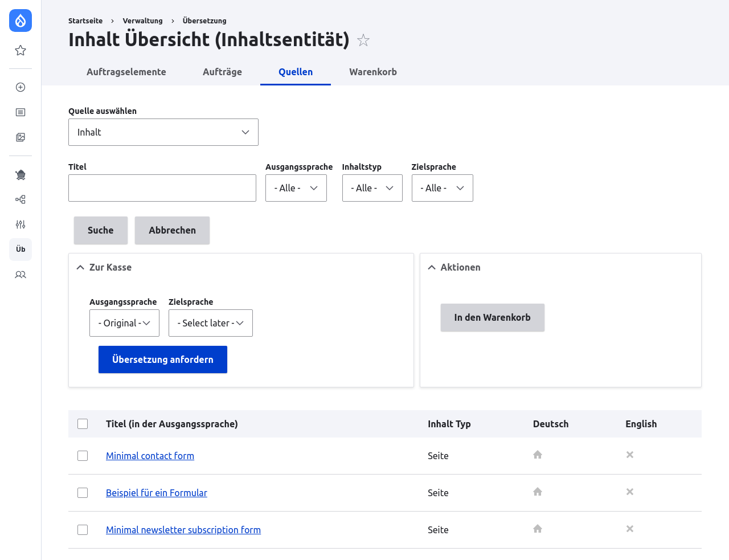Image resolution: width=729 pixels, height=560 pixels.
Task: Switch to the Warenkorb tab
Action: [x=373, y=72]
